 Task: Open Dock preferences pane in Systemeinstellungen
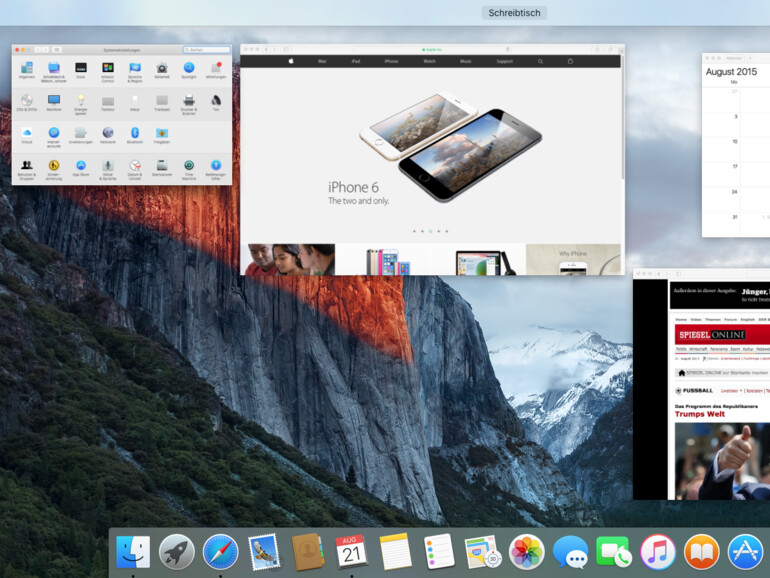pos(81,70)
